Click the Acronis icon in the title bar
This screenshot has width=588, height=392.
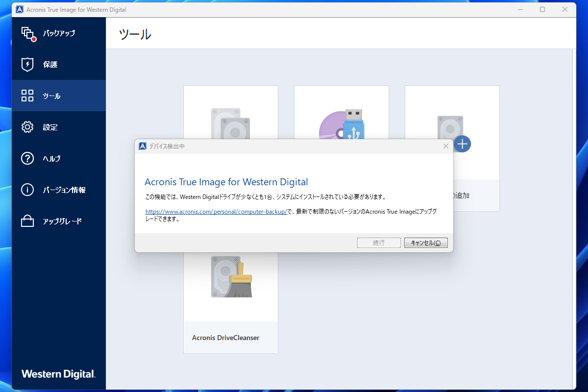(x=20, y=9)
